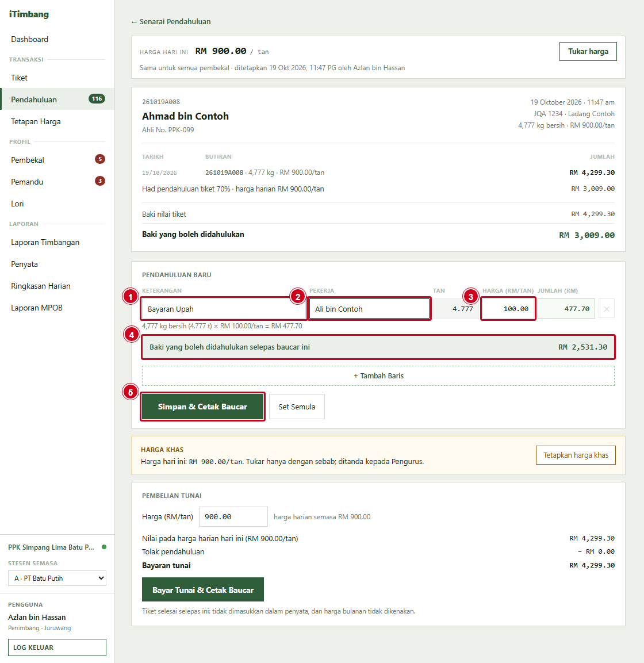This screenshot has height=663, width=644.
Task: Save with Simpan & Cetak Baucar
Action: pyautogui.click(x=202, y=407)
